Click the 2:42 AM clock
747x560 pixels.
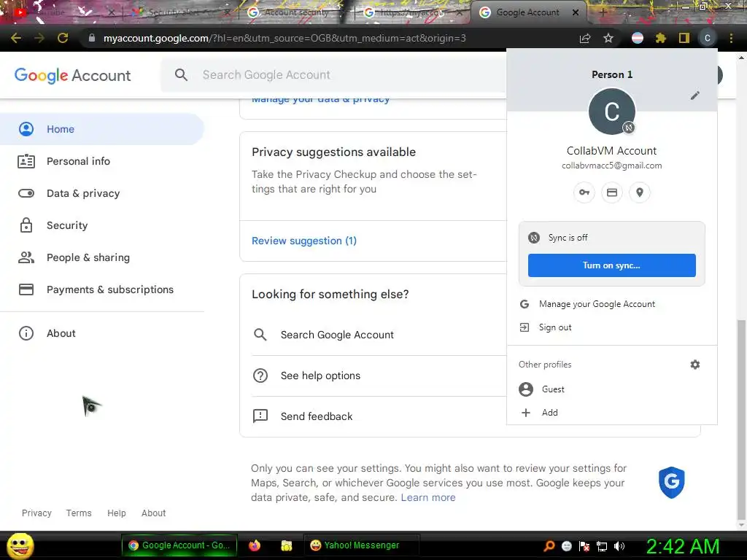pyautogui.click(x=682, y=546)
